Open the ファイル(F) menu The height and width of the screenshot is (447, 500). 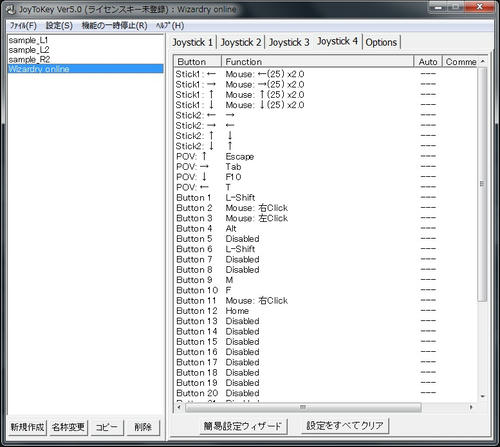(x=23, y=26)
